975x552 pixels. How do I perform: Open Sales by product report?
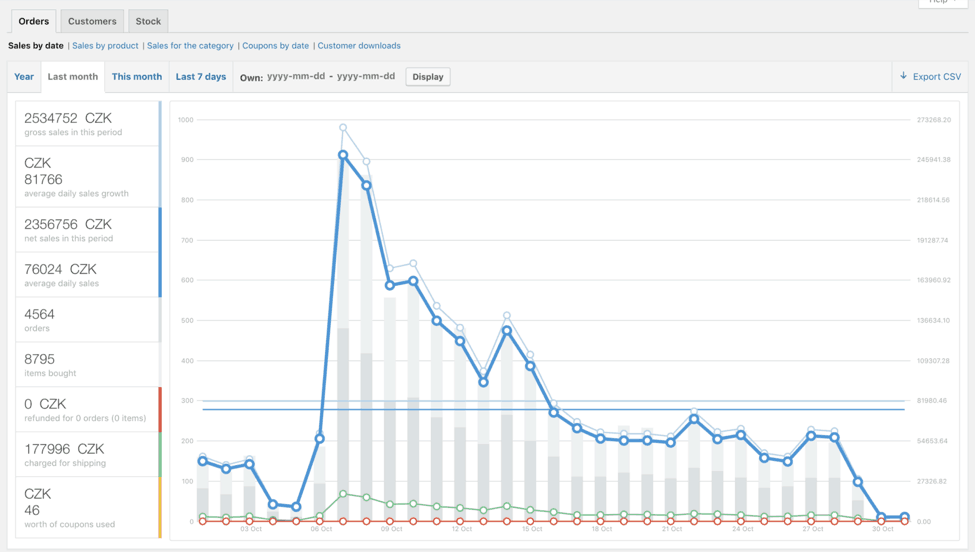[x=105, y=46]
